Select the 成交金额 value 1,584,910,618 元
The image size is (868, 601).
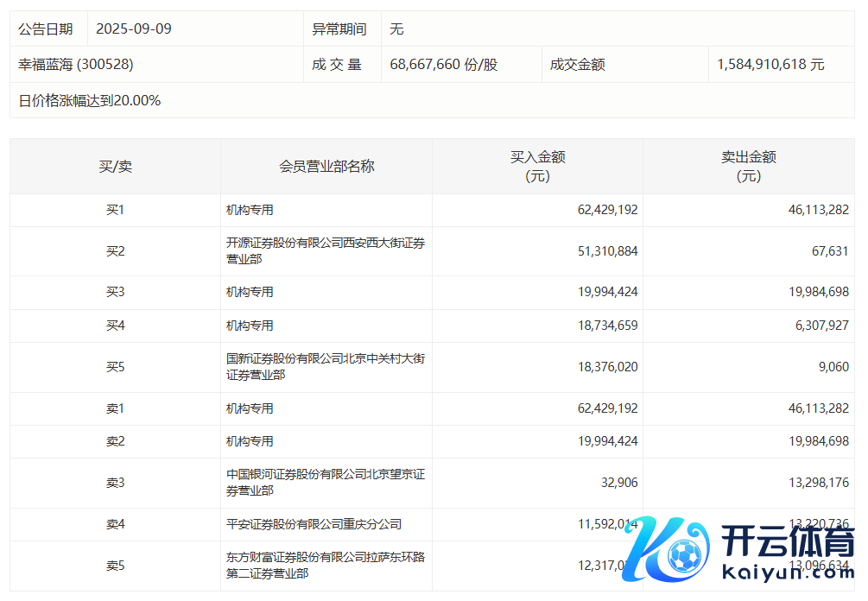pyautogui.click(x=771, y=65)
